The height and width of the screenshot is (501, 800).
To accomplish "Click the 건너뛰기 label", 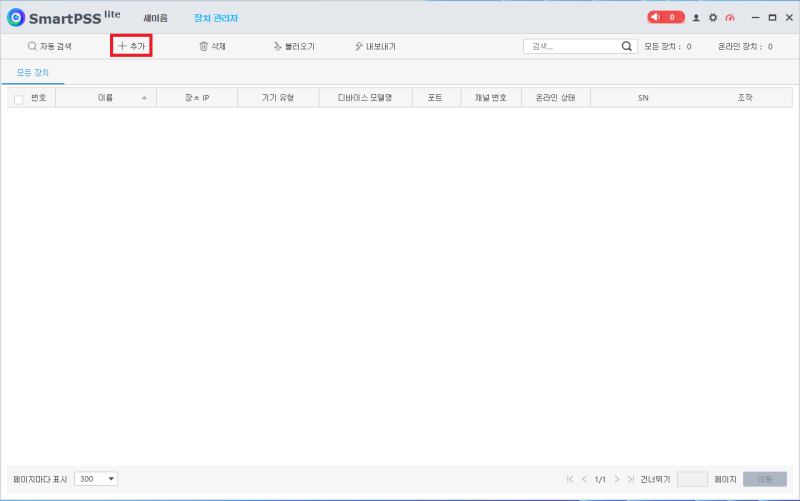I will pos(656,480).
